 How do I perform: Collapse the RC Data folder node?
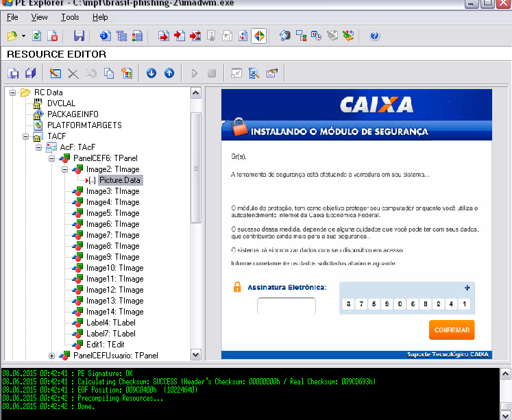(12, 92)
